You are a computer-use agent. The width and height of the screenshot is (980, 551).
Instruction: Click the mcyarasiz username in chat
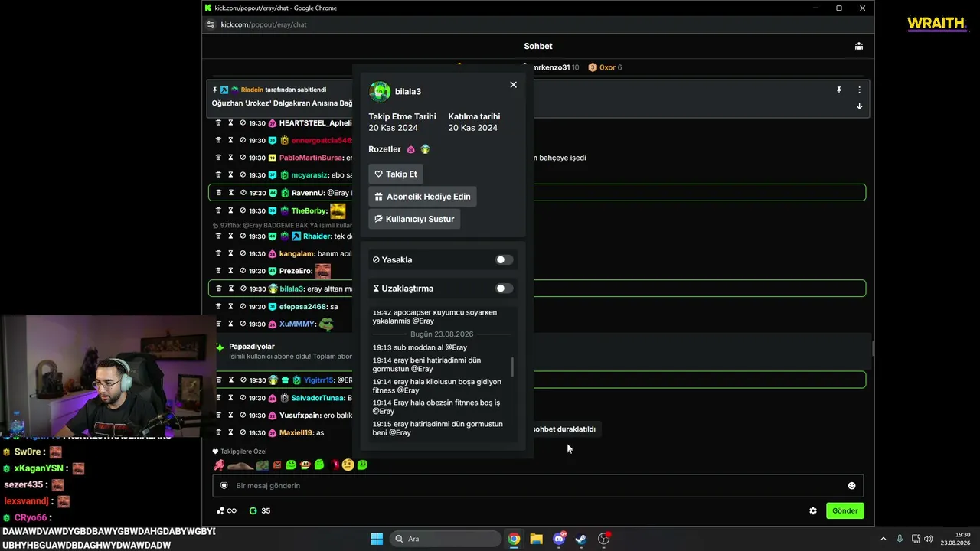coord(309,175)
